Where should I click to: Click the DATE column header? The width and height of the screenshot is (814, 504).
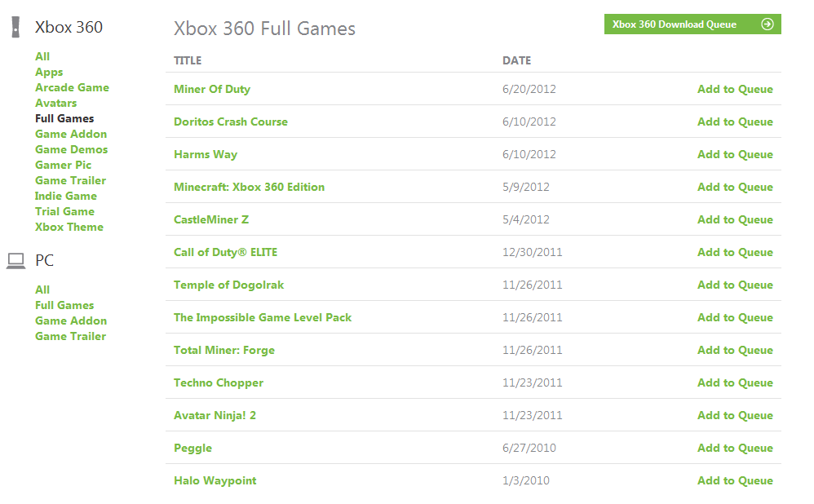(516, 60)
